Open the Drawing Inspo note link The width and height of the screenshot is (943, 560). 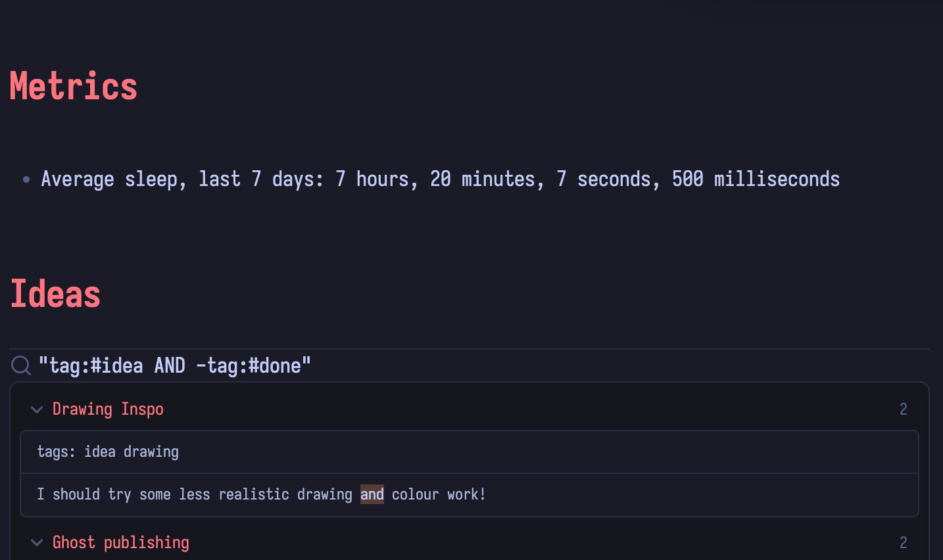pyautogui.click(x=108, y=409)
